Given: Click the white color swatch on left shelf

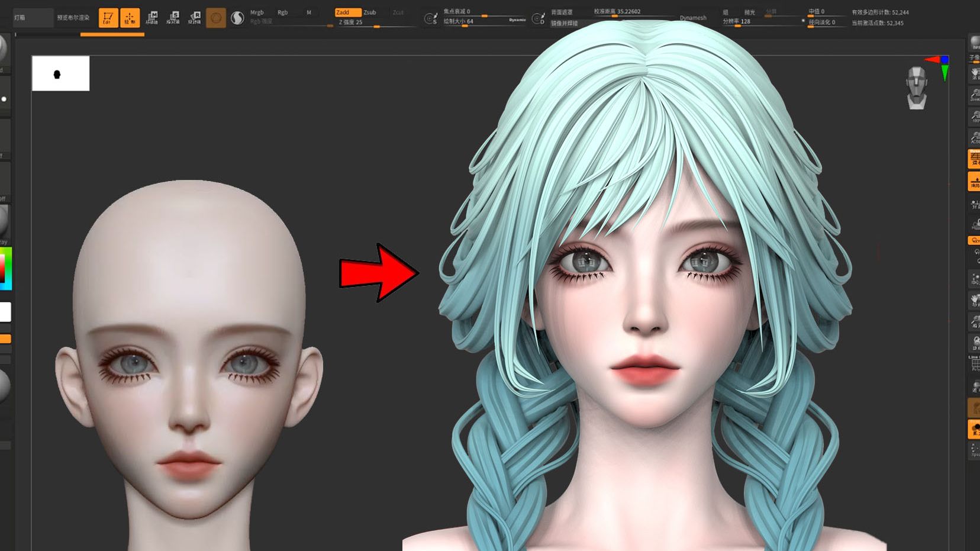Looking at the screenshot, I should [5, 312].
